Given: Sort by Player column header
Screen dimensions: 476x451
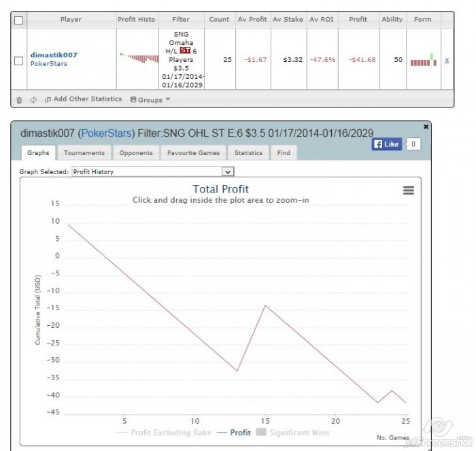Looking at the screenshot, I should (x=71, y=20).
